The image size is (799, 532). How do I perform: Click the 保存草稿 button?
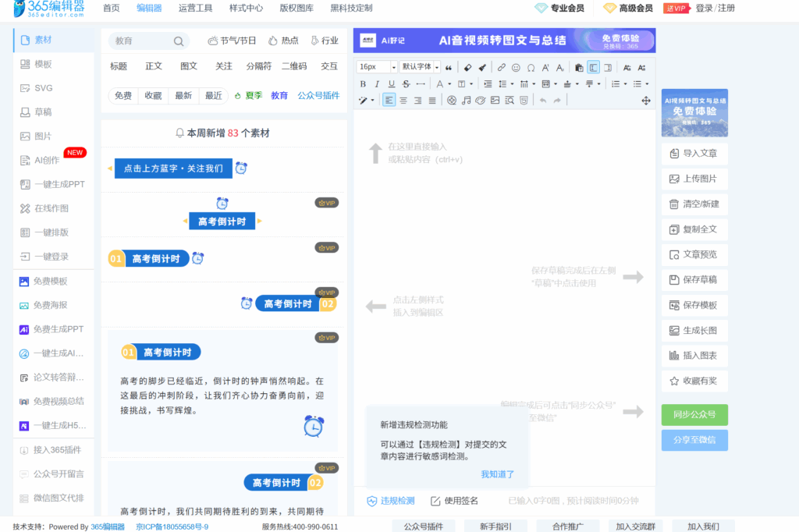[694, 280]
